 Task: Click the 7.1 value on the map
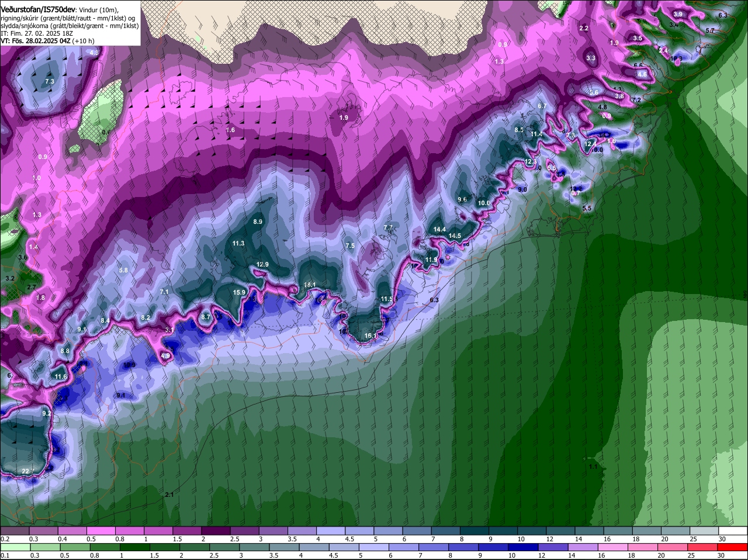point(164,292)
